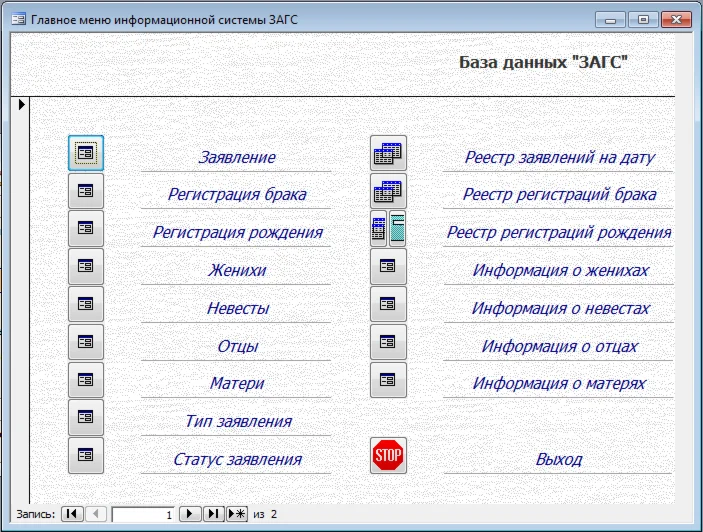This screenshot has width=703, height=532.
Task: Open the Женихи form button
Action: (86, 267)
